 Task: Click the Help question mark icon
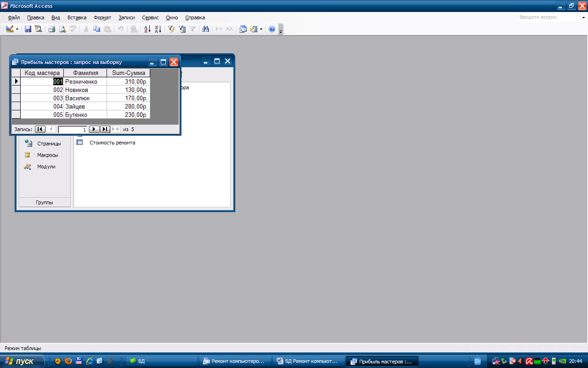tap(272, 29)
